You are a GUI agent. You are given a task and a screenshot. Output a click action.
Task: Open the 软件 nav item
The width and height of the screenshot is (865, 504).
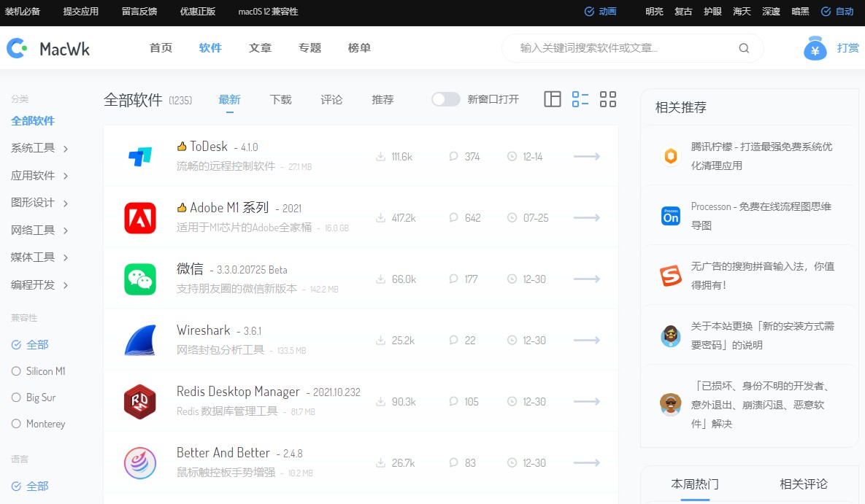(210, 48)
